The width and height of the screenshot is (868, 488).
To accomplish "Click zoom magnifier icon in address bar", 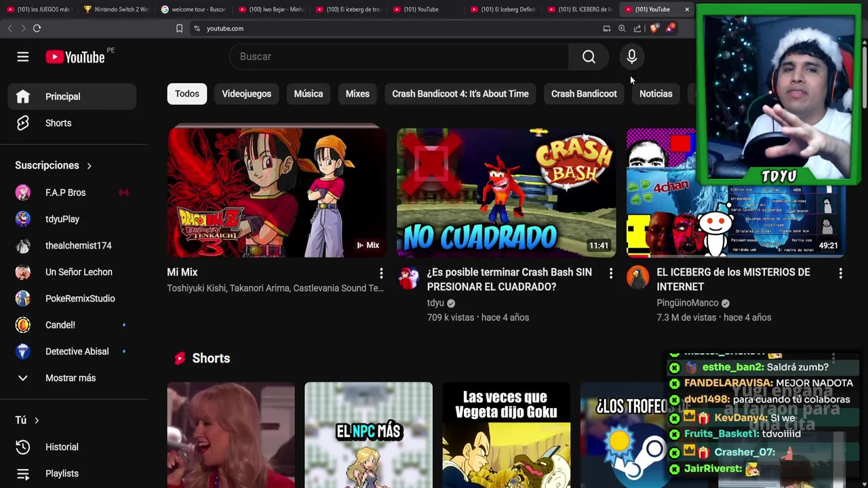I will coord(622,28).
